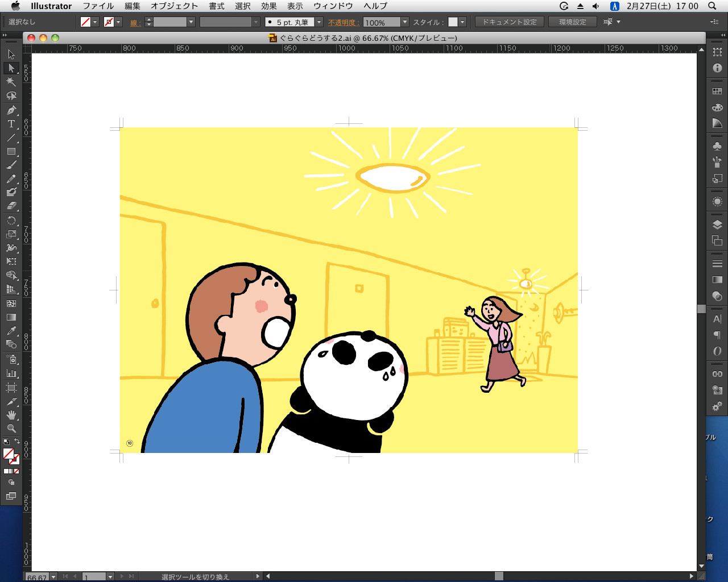Click the None (red slash) mode button

pyautogui.click(x=16, y=471)
